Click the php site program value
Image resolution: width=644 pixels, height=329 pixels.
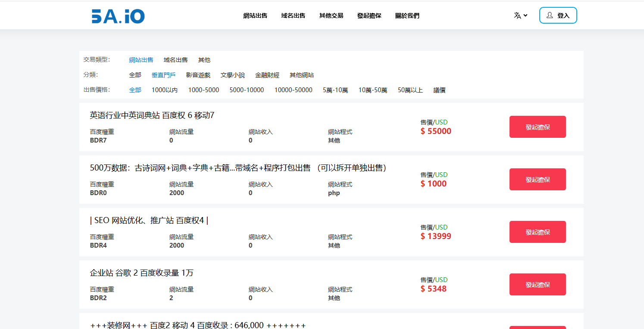pos(334,193)
